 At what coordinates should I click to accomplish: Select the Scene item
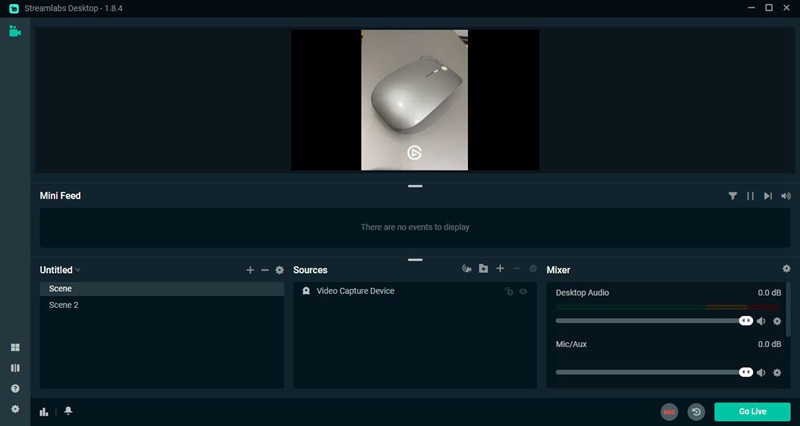pos(162,289)
